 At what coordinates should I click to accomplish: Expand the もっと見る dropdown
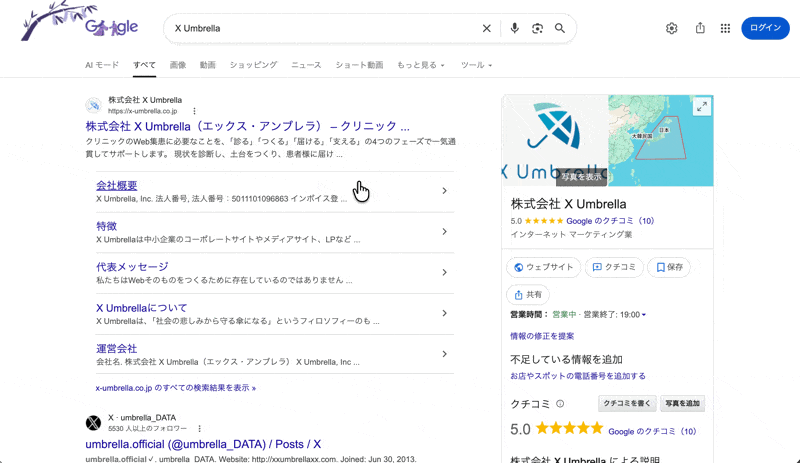click(x=421, y=65)
